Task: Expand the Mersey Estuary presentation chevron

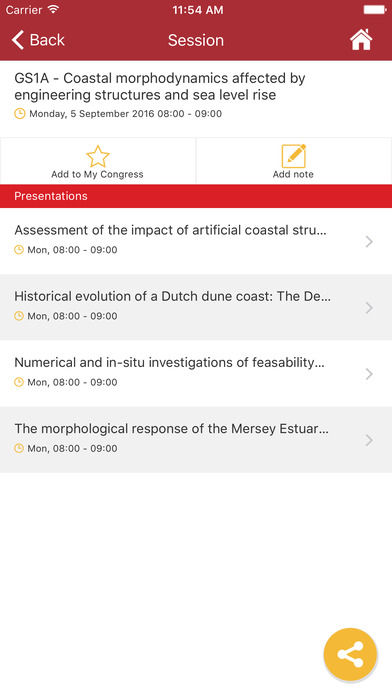Action: tap(369, 440)
